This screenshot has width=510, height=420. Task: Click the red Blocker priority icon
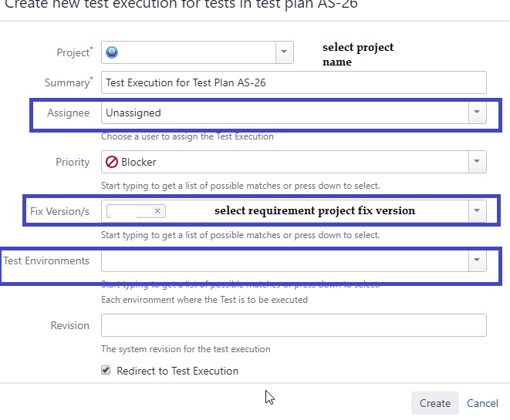pos(112,162)
